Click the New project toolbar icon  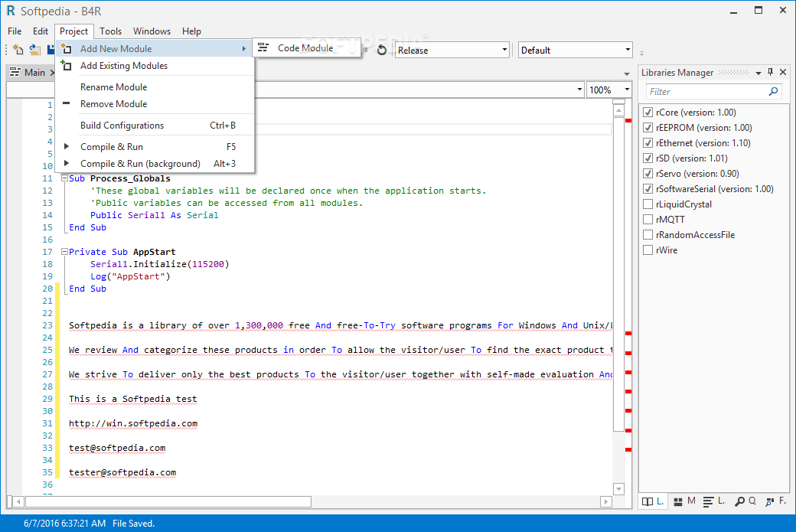[18, 49]
